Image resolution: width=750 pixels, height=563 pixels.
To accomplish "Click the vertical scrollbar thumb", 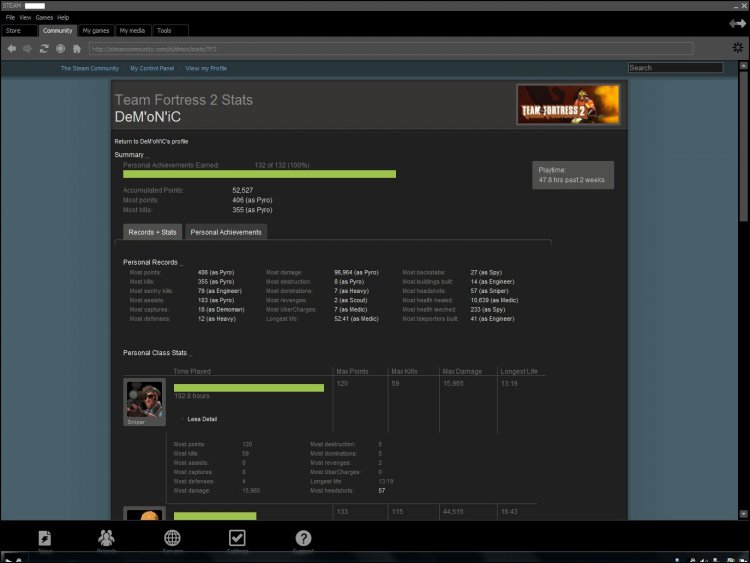I will pyautogui.click(x=743, y=144).
